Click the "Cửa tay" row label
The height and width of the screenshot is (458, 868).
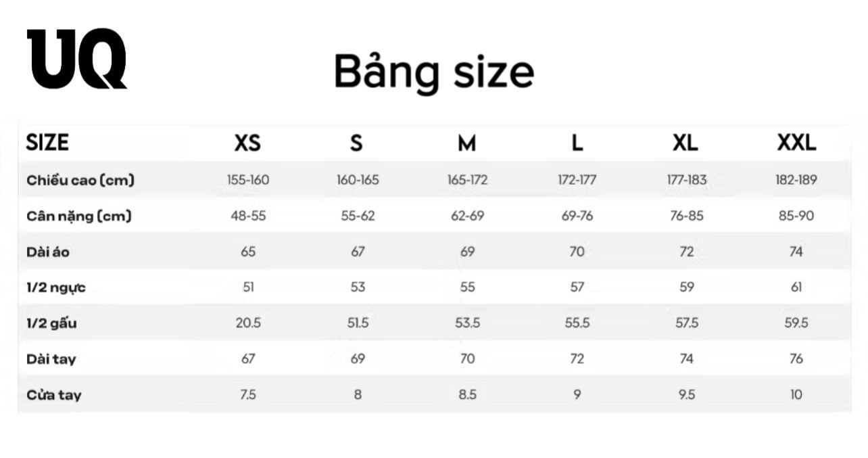click(54, 395)
